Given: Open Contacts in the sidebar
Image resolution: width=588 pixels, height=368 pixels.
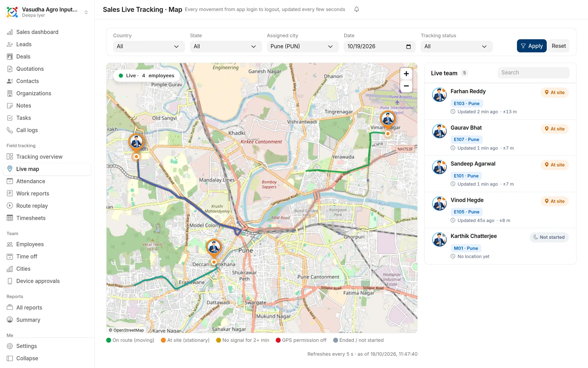Looking at the screenshot, I should [x=47, y=81].
